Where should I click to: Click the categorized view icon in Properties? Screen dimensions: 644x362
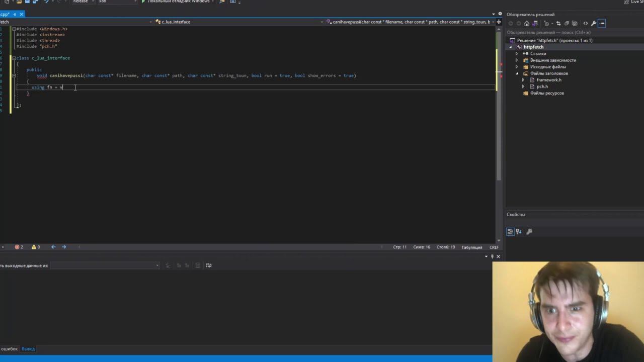(510, 232)
